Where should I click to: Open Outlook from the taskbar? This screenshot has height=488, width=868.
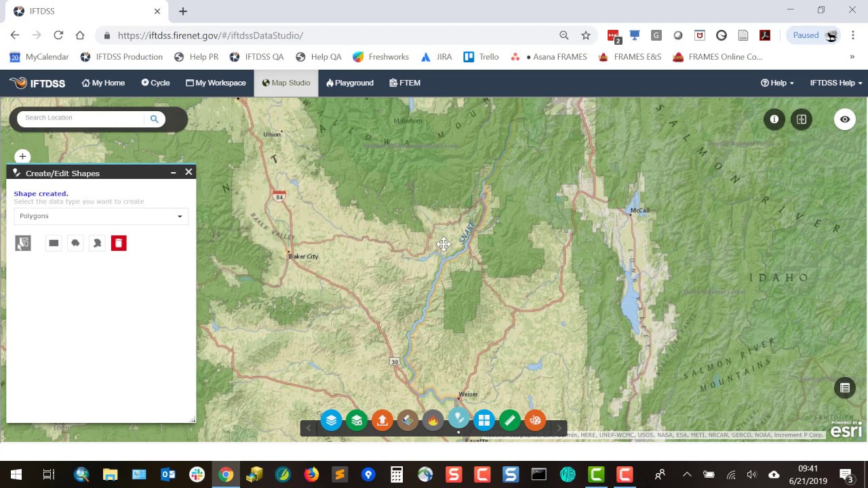point(168,474)
